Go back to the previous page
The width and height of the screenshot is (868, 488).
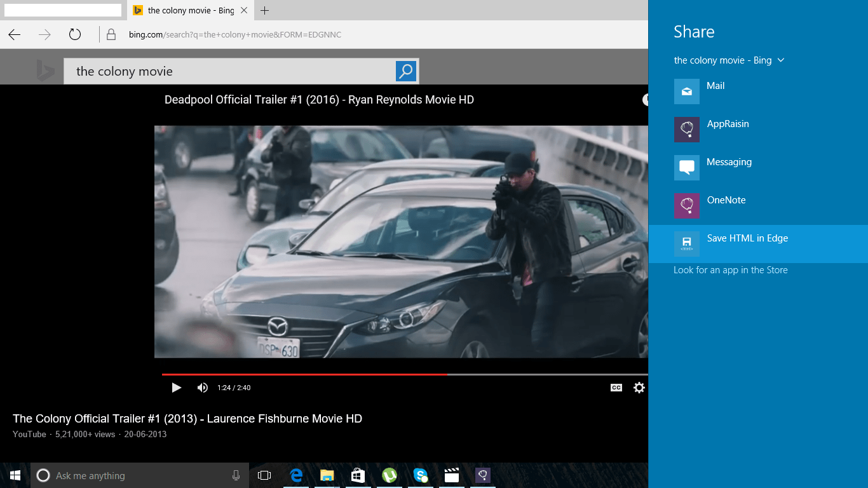(x=15, y=35)
